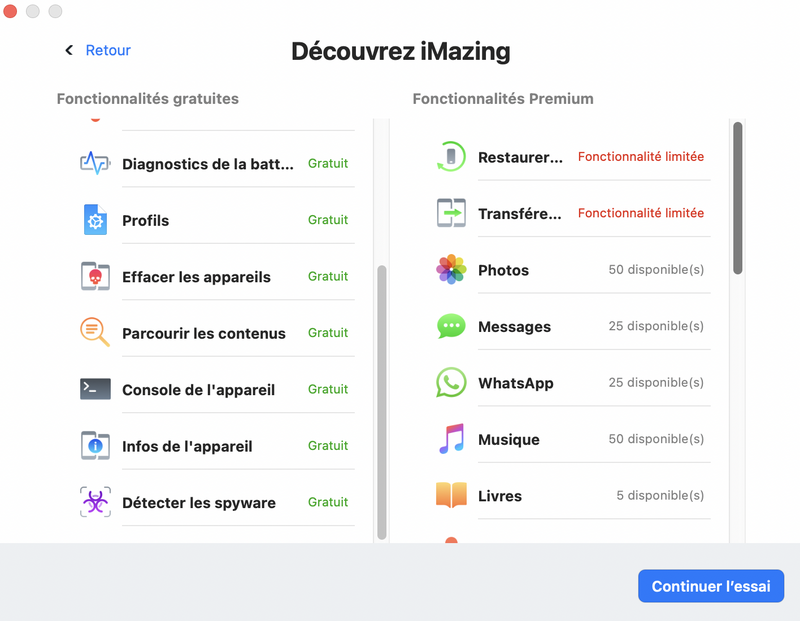Select the Effacer les appareils label
The width and height of the screenshot is (800, 621).
(x=196, y=277)
